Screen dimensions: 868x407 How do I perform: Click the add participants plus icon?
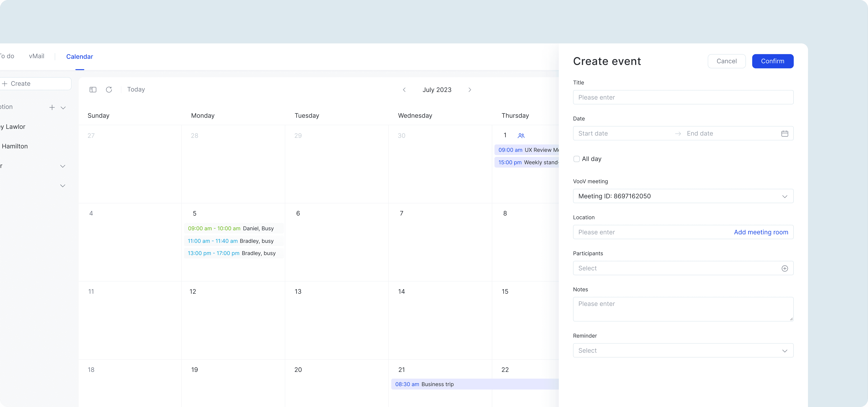tap(784, 268)
